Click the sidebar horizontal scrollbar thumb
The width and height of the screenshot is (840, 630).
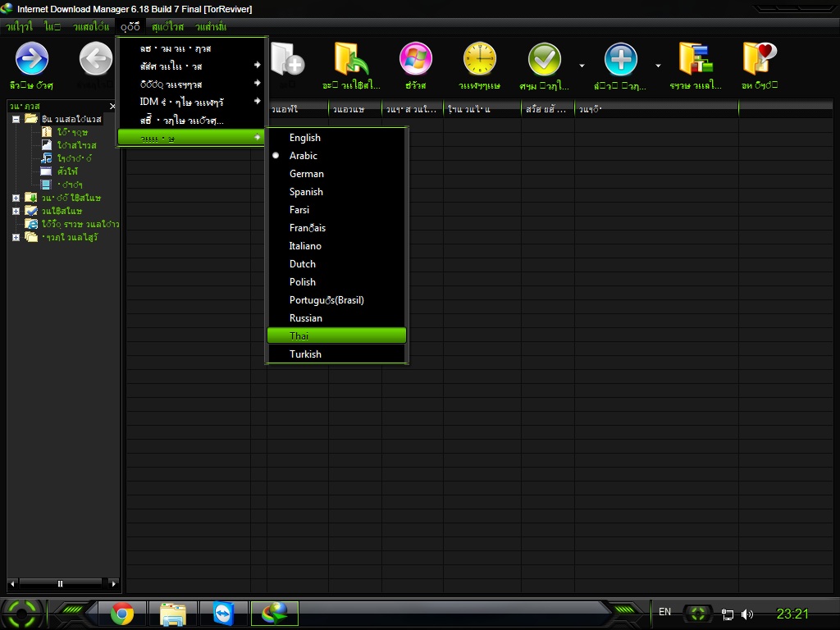[x=60, y=583]
